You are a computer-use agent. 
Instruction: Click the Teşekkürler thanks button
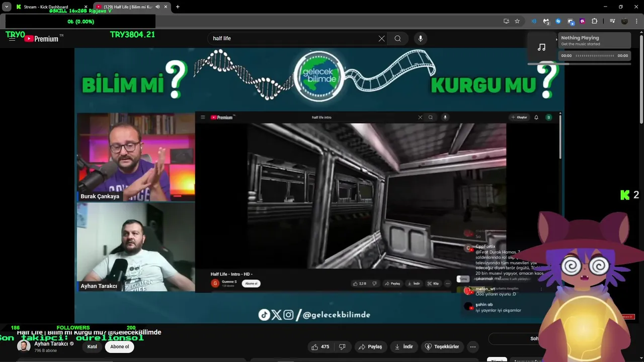[442, 346]
